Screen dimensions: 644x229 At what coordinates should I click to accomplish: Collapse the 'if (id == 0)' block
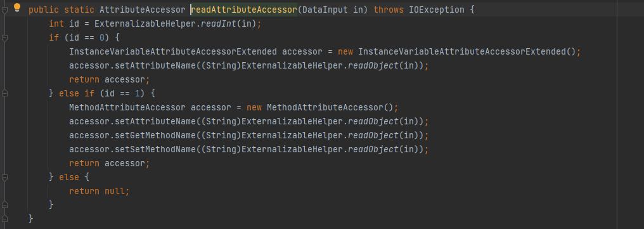coord(4,38)
